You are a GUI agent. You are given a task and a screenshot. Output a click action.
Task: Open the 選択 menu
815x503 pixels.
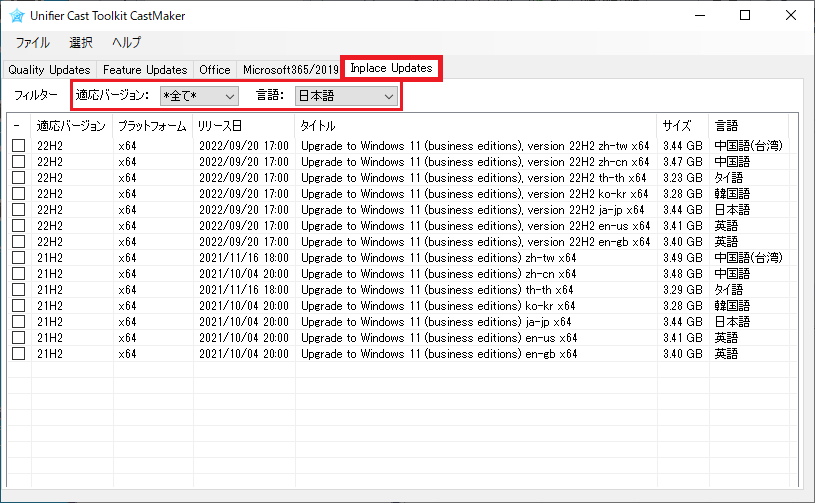tap(81, 43)
